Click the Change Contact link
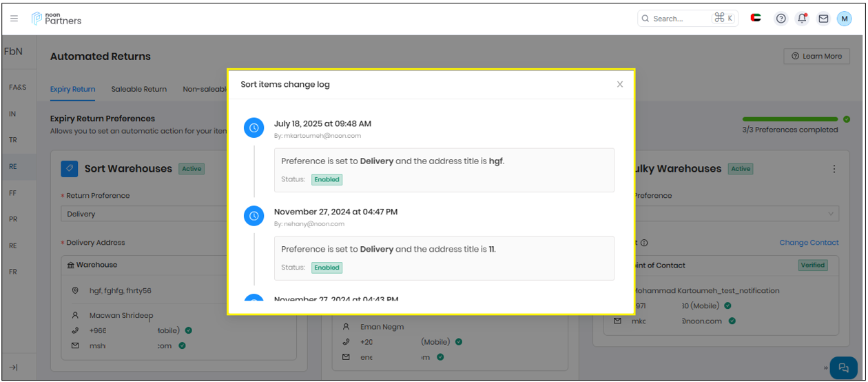Image resolution: width=868 pixels, height=382 pixels. coord(809,243)
